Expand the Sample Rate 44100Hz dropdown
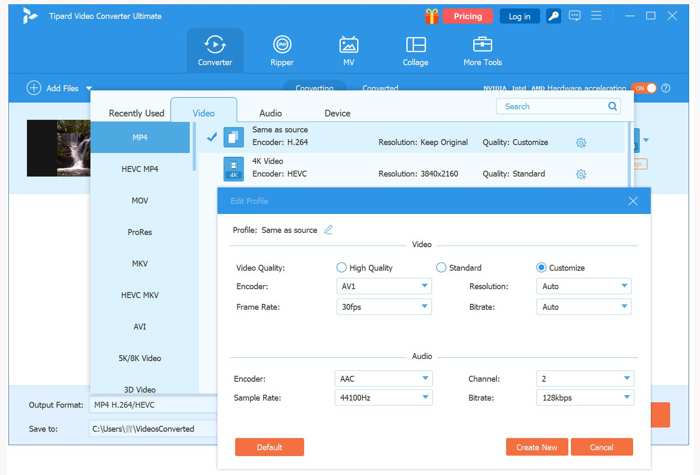700x475 pixels. tap(384, 398)
